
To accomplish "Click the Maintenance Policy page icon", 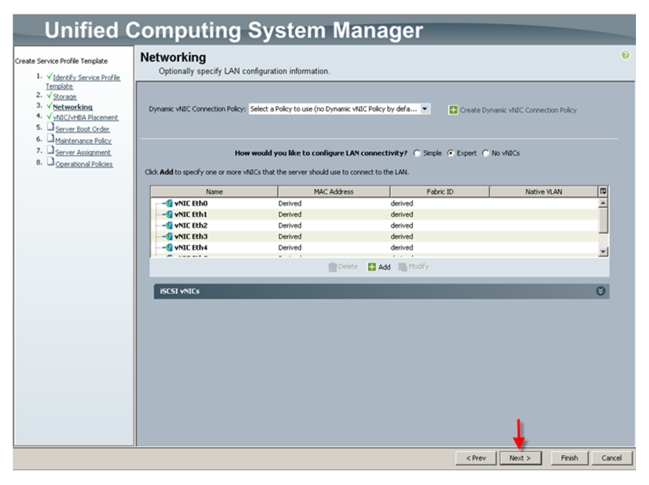I will pos(50,138).
